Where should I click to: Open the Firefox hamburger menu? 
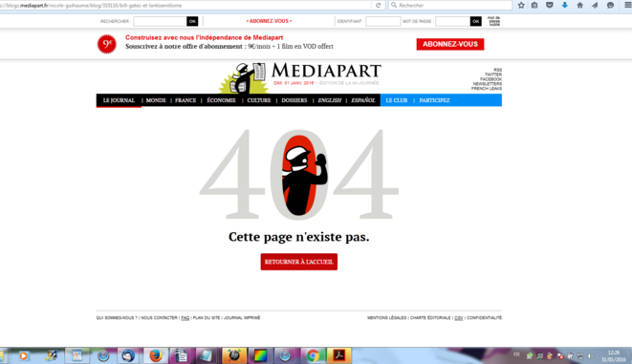627,5
